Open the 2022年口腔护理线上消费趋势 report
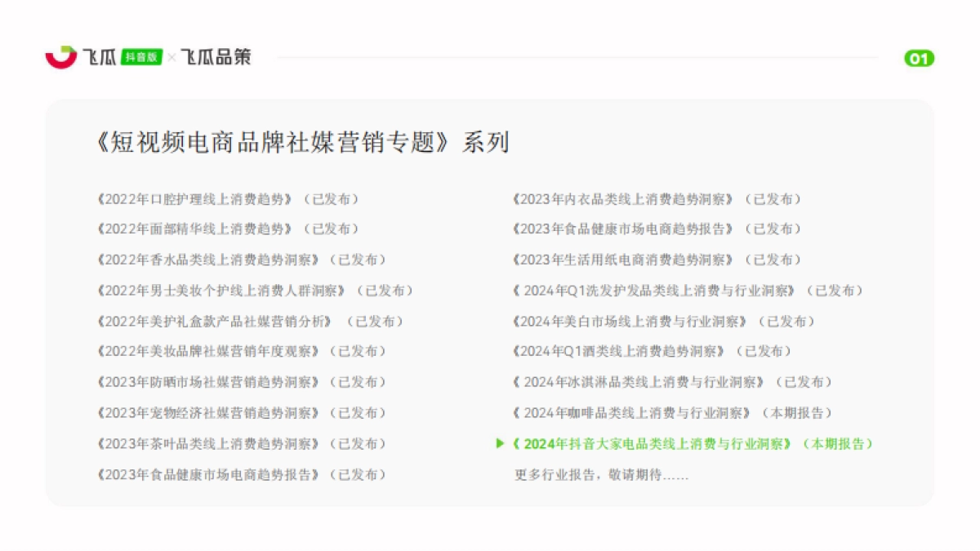Image resolution: width=980 pixels, height=551 pixels. 194,198
